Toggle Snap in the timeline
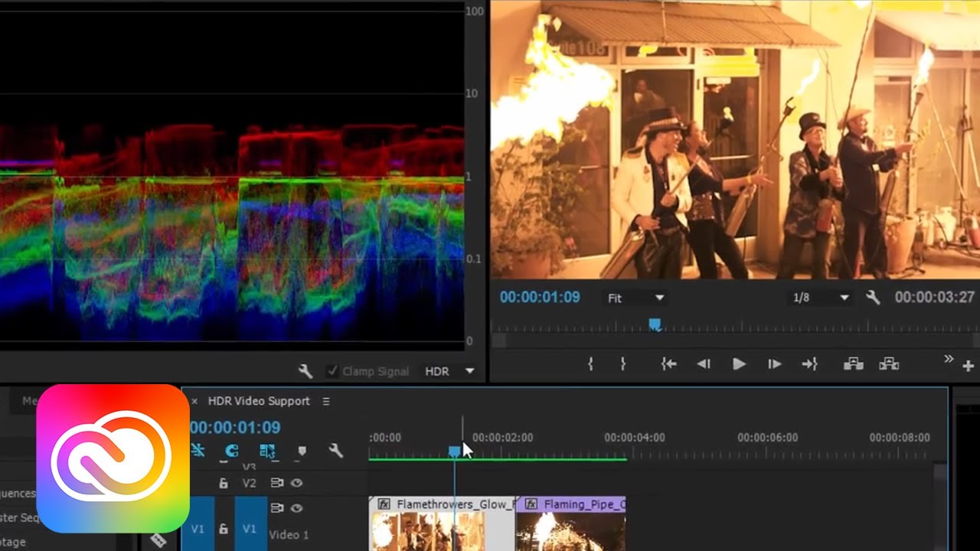 231,451
